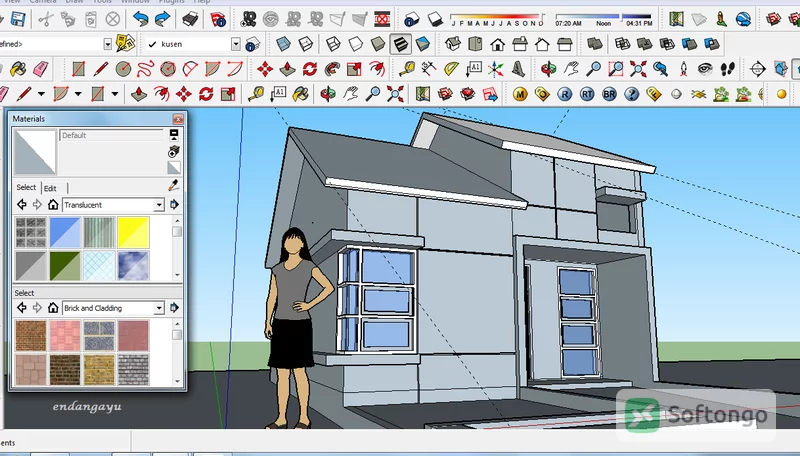800x456 pixels.
Task: Expand the Brick and Cladding collection dropdown
Action: 159,308
